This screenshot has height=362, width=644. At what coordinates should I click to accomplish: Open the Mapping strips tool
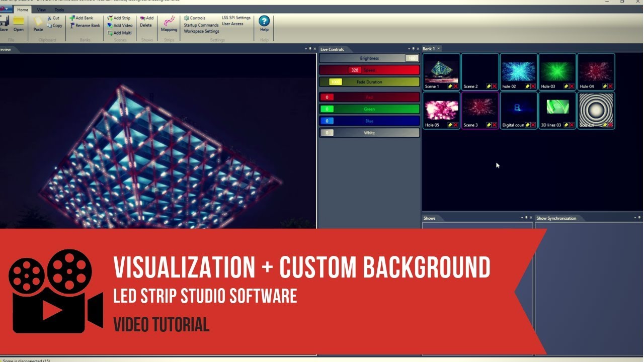[169, 24]
